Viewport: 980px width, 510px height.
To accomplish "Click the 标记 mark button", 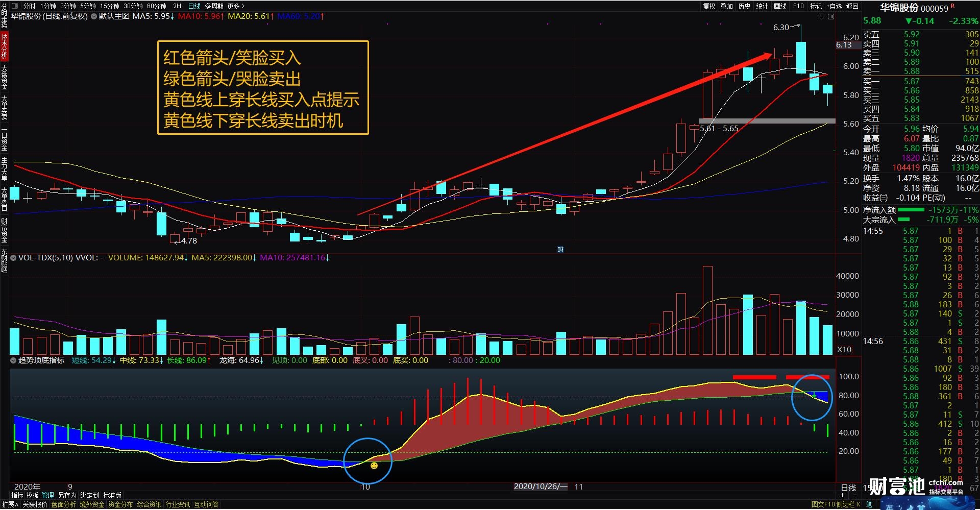I will [816, 6].
